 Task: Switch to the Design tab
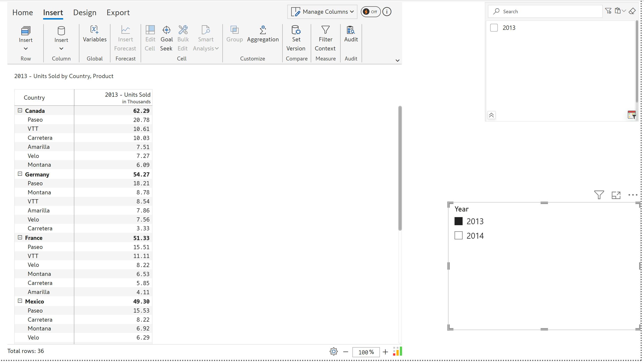[x=85, y=12]
